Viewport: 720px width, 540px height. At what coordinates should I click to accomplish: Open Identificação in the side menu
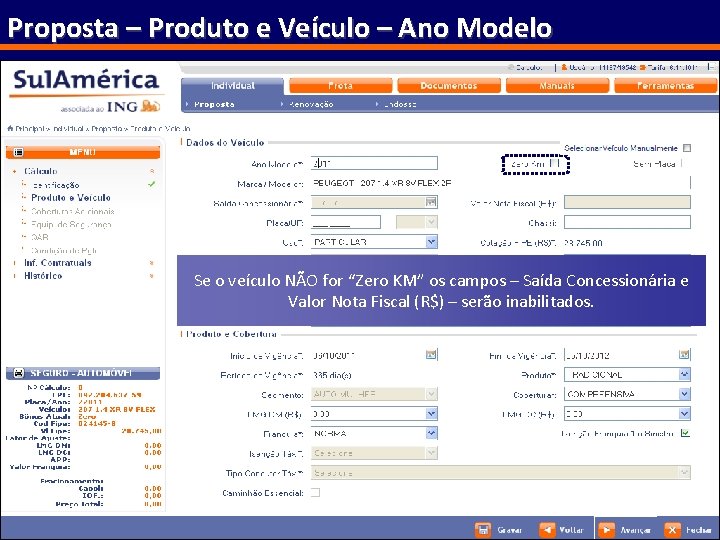coord(56,185)
